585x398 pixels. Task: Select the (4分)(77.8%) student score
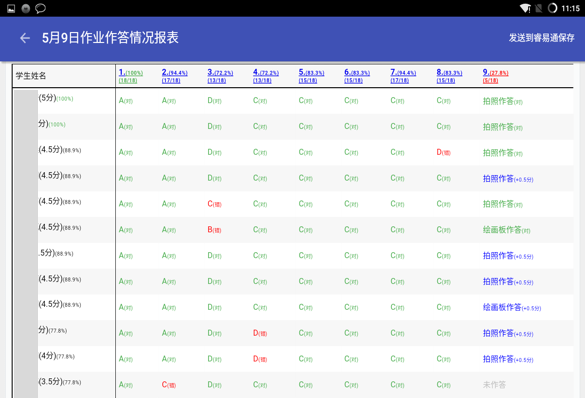pos(56,356)
